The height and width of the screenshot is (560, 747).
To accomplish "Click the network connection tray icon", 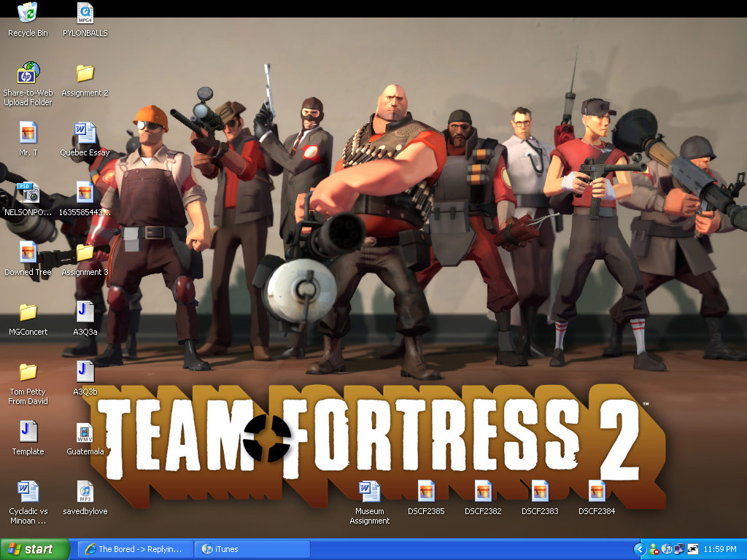I will tap(679, 549).
